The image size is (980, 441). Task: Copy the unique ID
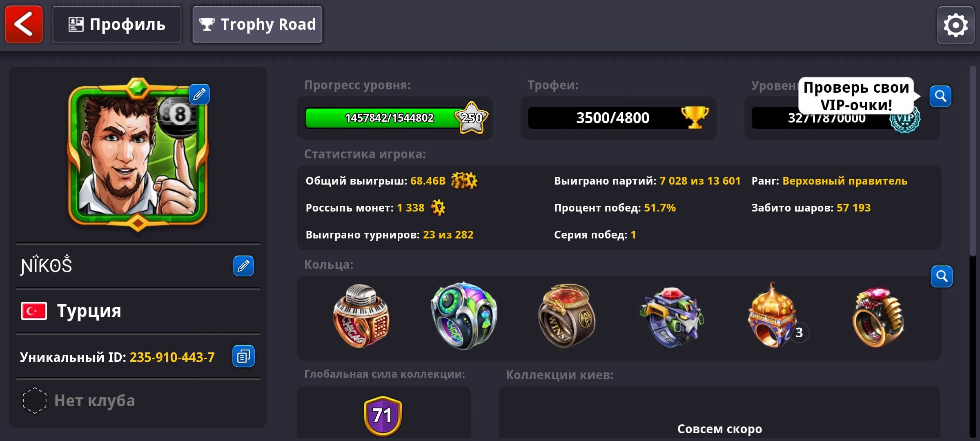[x=243, y=356]
